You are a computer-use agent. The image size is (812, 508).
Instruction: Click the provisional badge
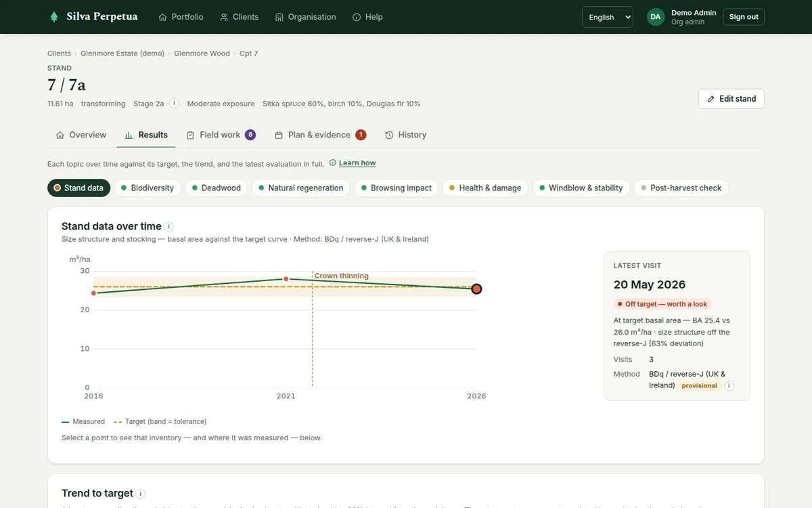(699, 385)
